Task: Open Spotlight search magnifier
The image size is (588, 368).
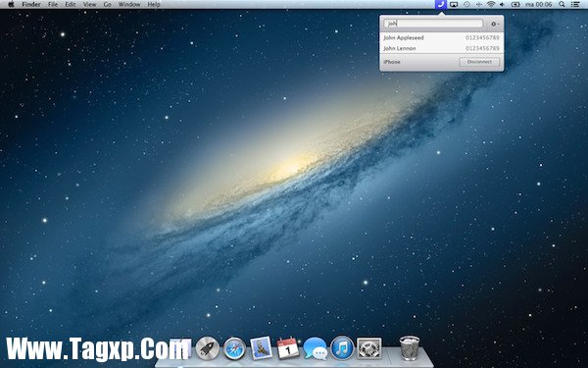Action: point(562,5)
